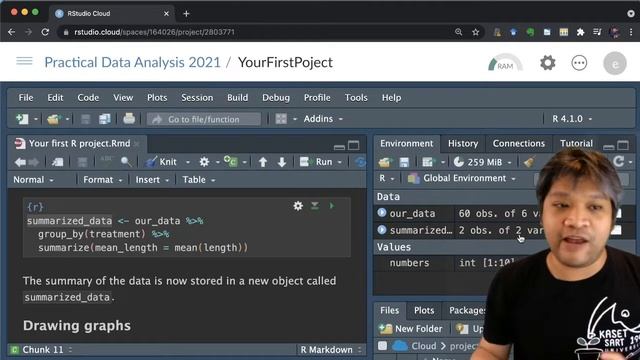The height and width of the screenshot is (360, 640).
Task: Expand summarized_data object blue arrow
Action: click(382, 230)
